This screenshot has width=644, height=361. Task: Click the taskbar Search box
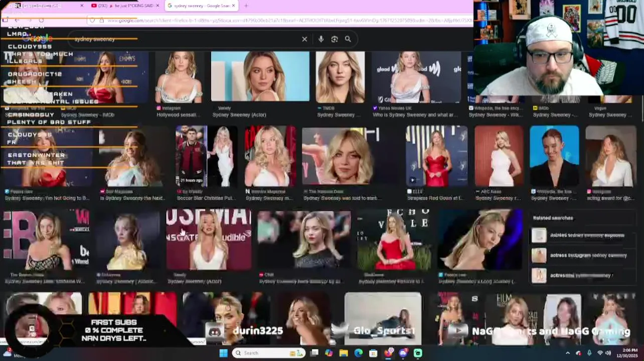pyautogui.click(x=269, y=353)
